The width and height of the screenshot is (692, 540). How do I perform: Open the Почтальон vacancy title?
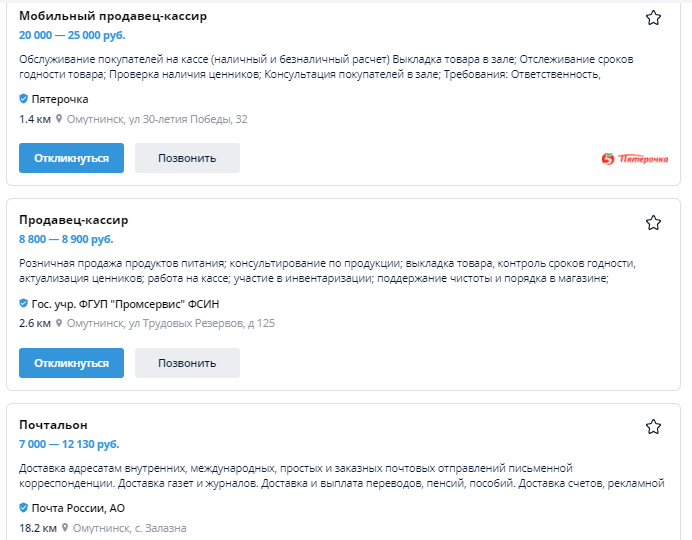pos(53,425)
